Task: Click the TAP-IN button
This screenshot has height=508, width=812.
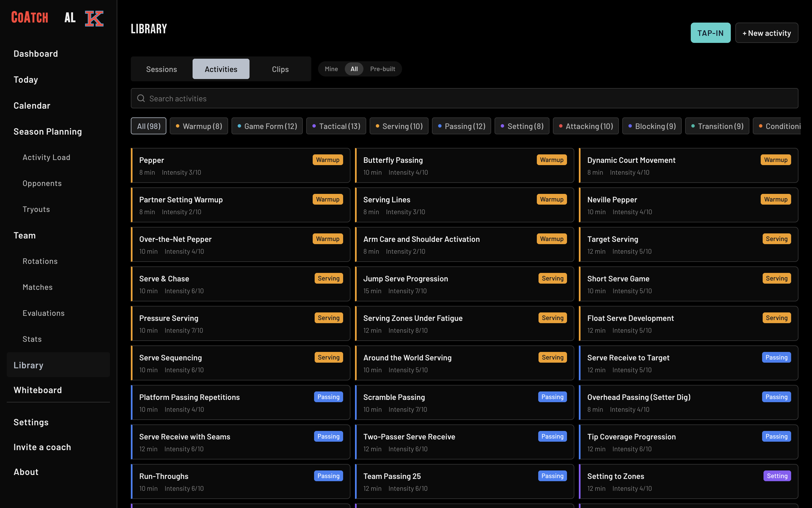Action: (710, 32)
